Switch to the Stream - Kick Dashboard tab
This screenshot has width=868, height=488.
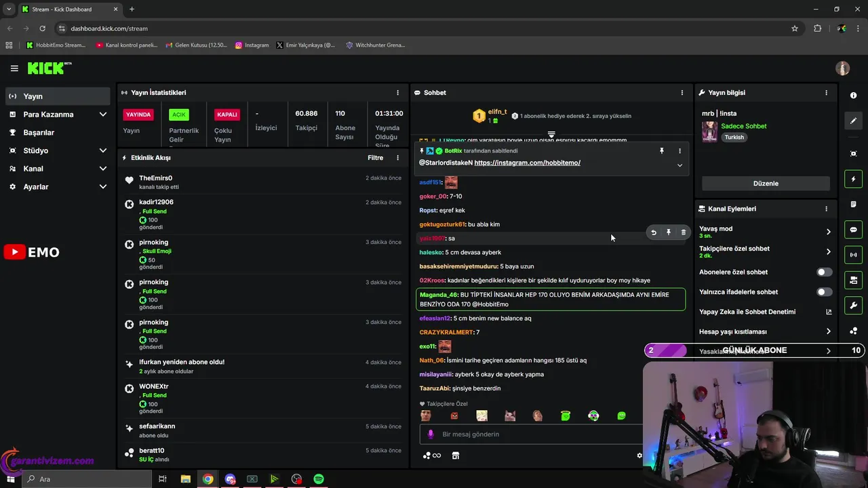tap(70, 9)
